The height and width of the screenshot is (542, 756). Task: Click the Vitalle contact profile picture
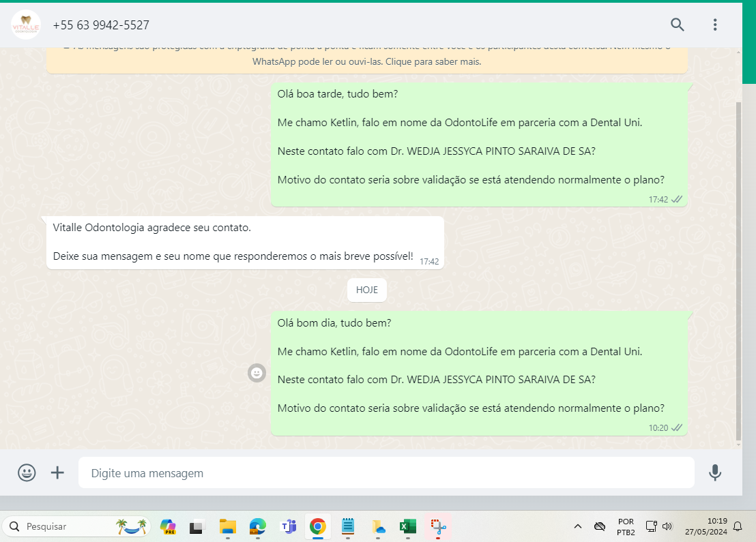coord(26,25)
